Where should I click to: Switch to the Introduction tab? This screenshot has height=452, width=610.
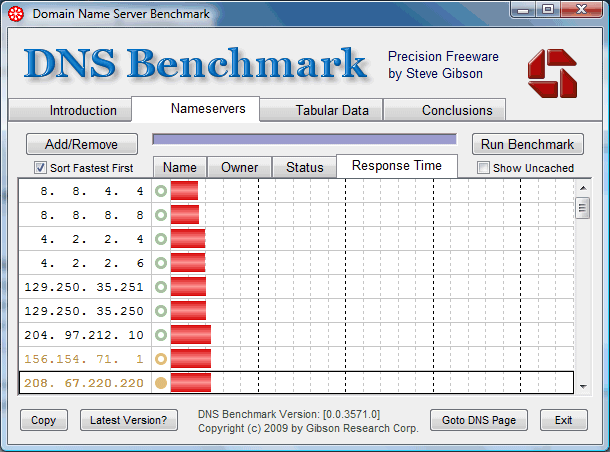tap(70, 110)
